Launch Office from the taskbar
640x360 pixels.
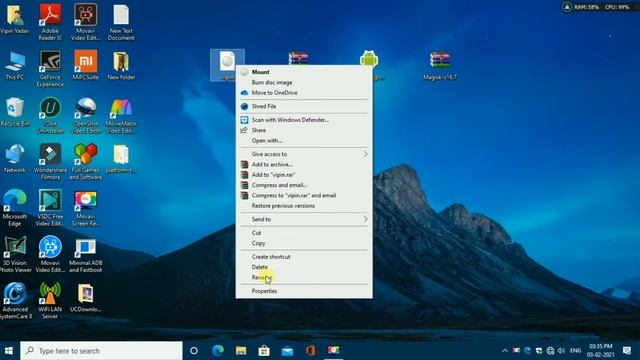310,351
